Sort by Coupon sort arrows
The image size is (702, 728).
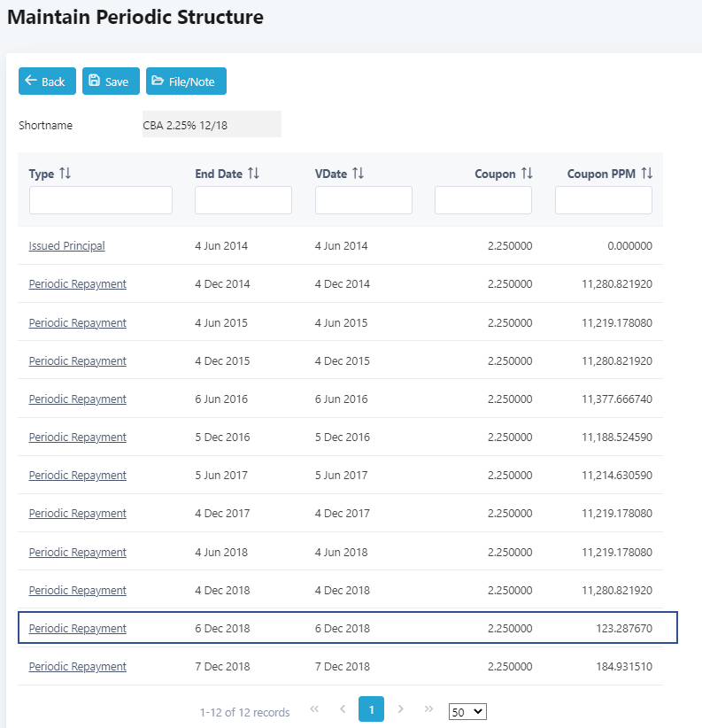click(x=527, y=174)
